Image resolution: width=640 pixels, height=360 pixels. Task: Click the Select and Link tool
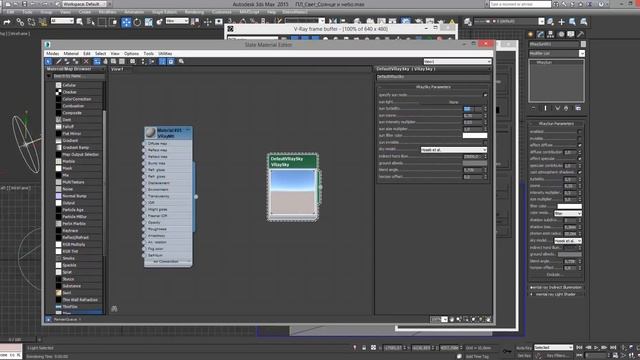point(20,22)
